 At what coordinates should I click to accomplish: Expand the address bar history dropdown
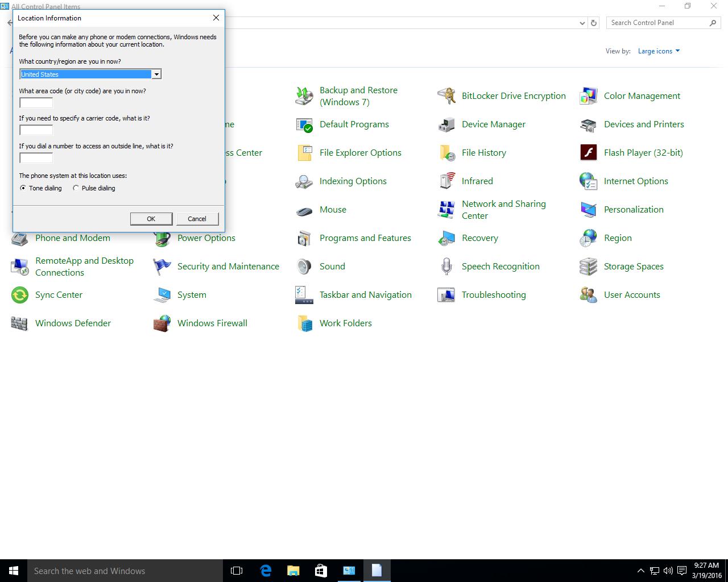582,23
